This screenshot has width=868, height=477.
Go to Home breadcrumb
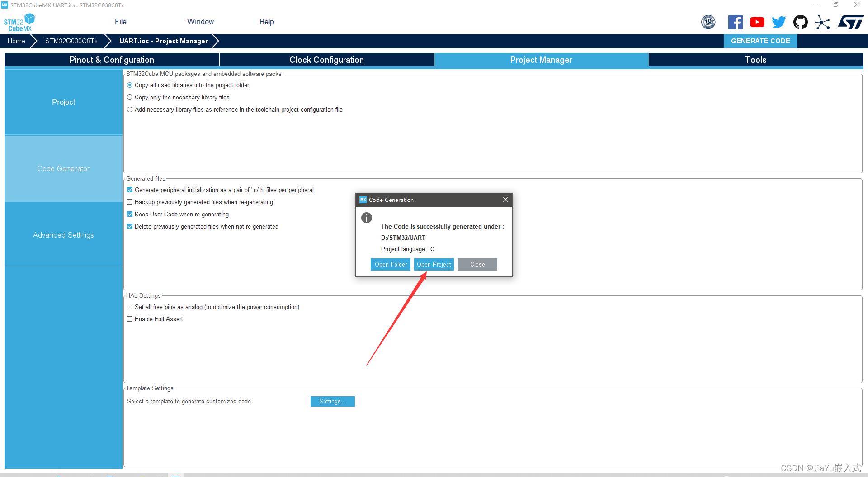point(16,41)
